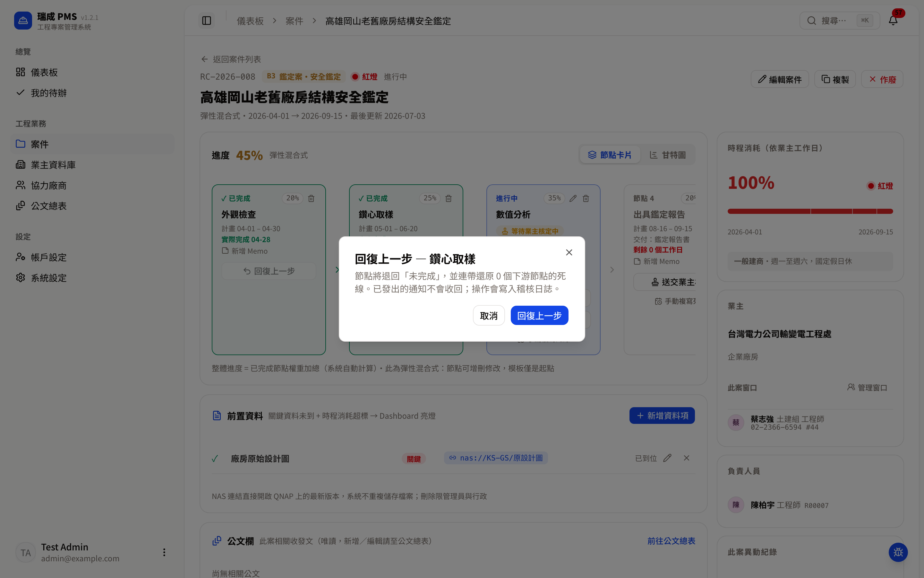
Task: Click the 關鍵 tag on 廠房原始設計圖
Action: click(x=414, y=459)
